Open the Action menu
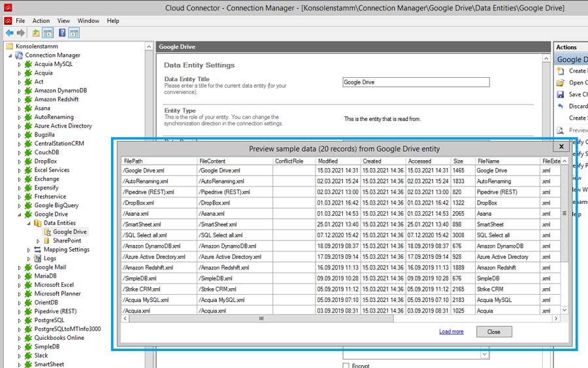The height and width of the screenshot is (368, 588). click(x=41, y=21)
